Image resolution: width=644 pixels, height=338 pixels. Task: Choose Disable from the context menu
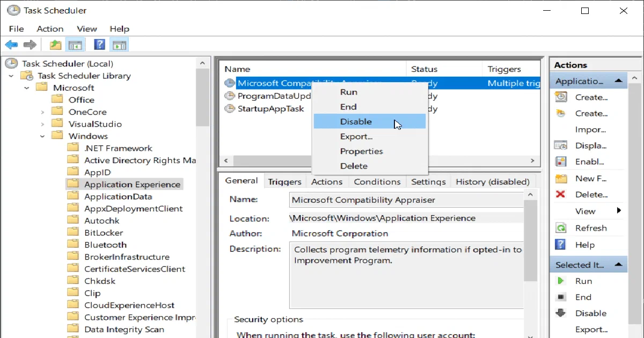(x=370, y=122)
